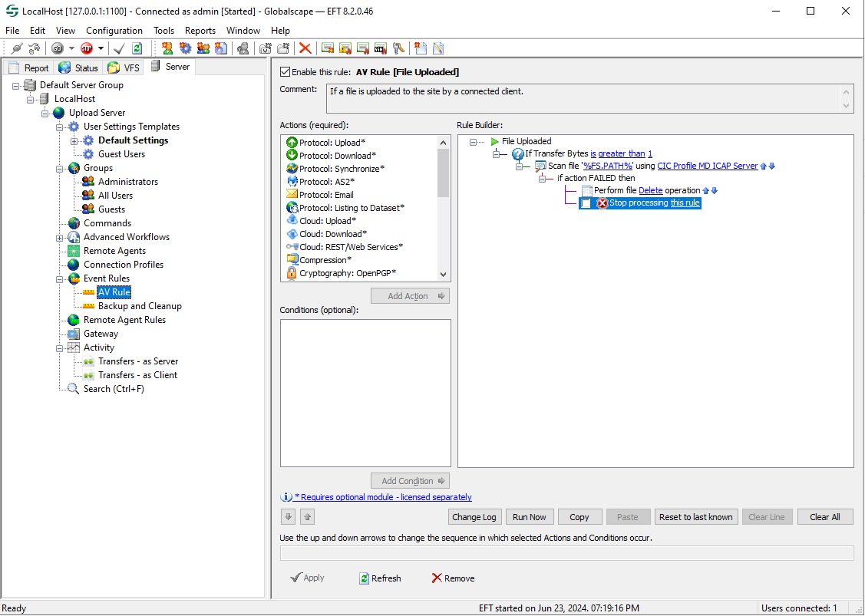The image size is (865, 616).
Task: Click the new user icon in toolbar
Action: pos(167,48)
